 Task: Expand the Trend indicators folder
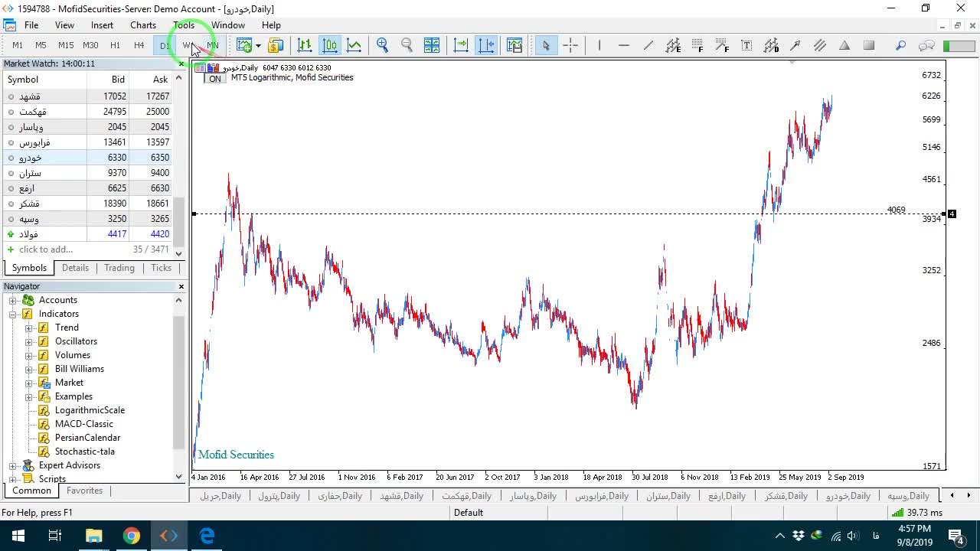coord(29,328)
